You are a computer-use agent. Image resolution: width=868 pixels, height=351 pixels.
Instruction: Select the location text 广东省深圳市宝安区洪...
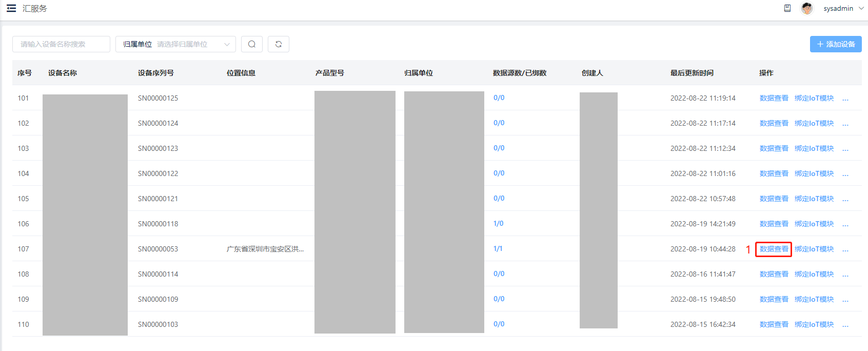pos(265,249)
